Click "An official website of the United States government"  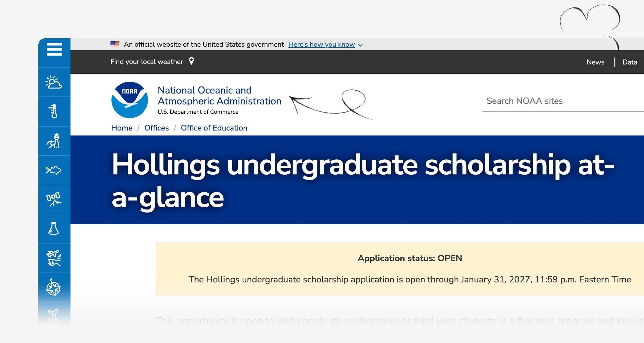[204, 44]
